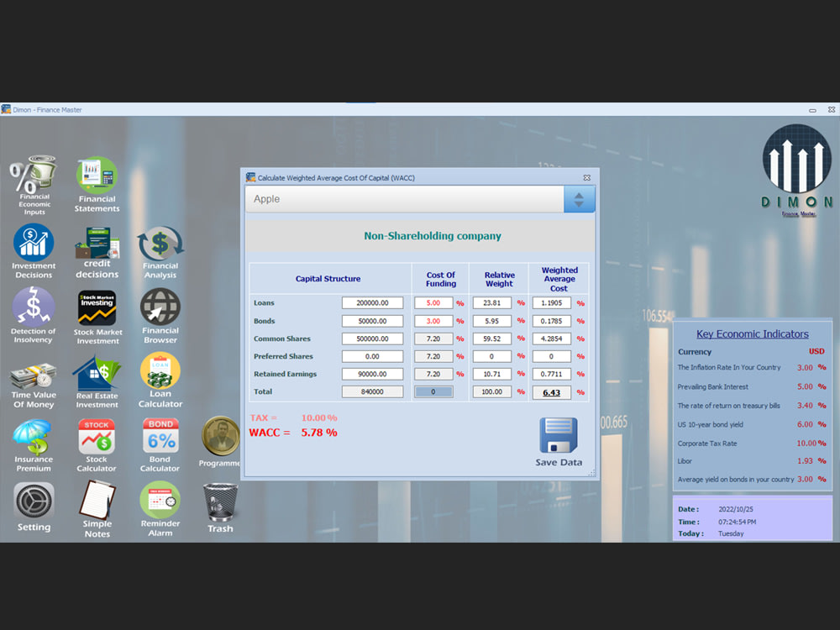Launch Investment Decisions icon

(x=34, y=250)
